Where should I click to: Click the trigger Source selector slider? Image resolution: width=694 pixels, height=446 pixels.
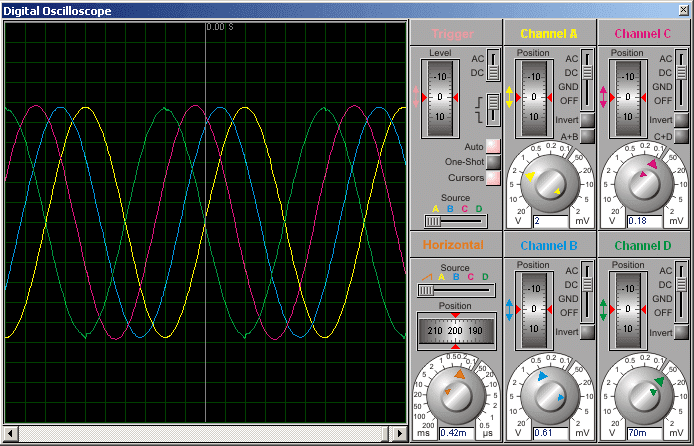coord(455,221)
